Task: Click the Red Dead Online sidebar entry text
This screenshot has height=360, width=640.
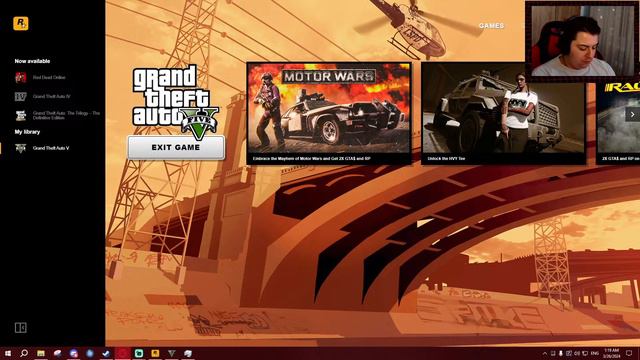Action: coord(49,78)
